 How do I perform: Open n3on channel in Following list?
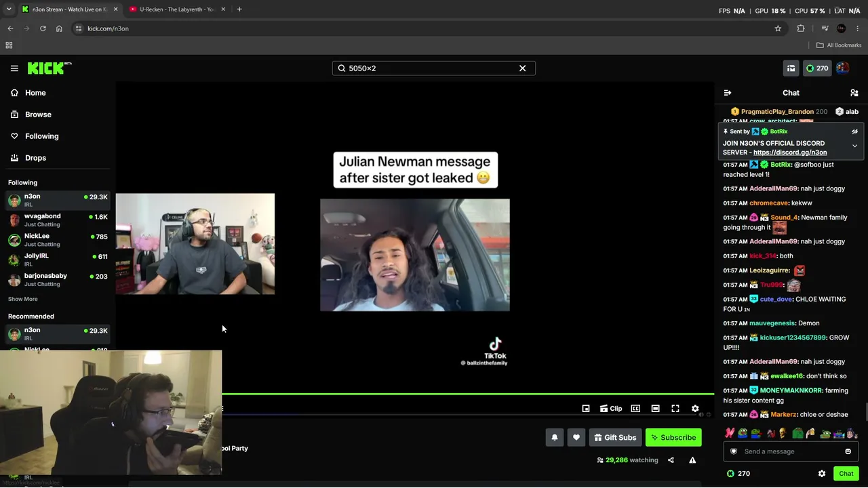coord(58,200)
